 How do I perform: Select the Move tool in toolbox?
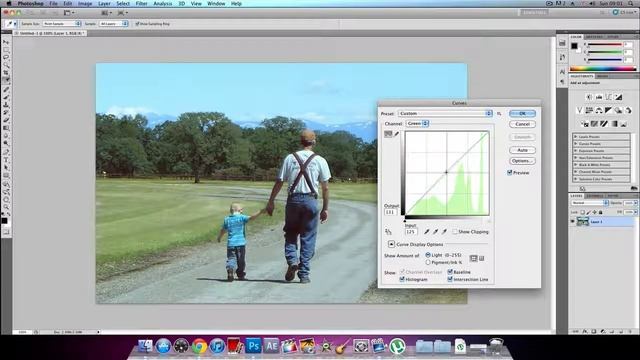6,42
